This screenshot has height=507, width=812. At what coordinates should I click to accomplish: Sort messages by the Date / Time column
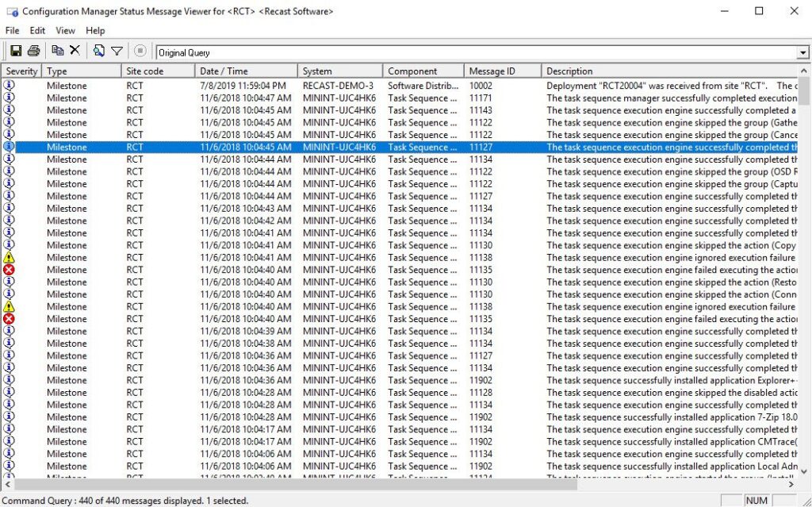coord(245,70)
